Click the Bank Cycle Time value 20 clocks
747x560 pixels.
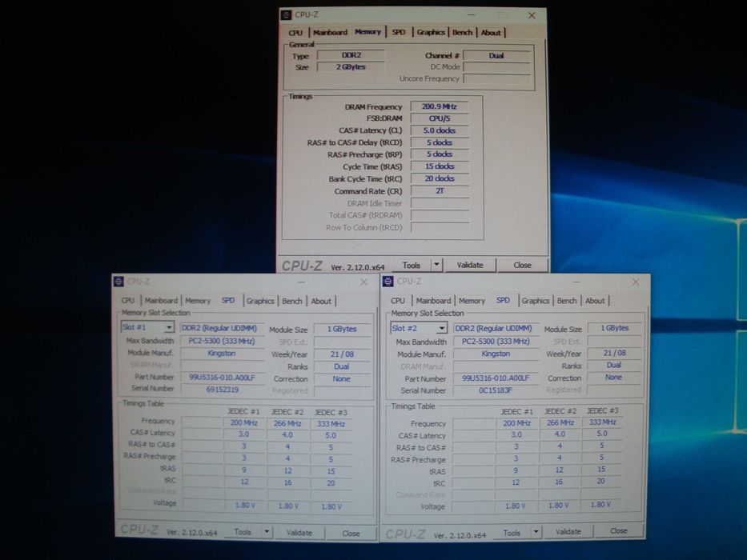click(x=440, y=178)
